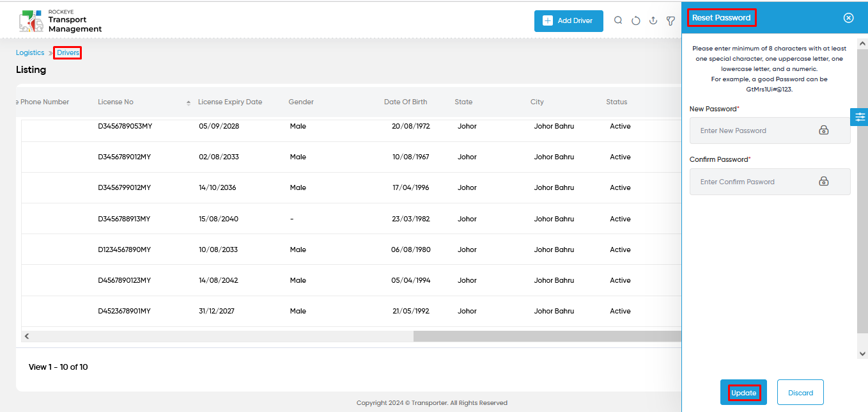Click the export upload icon

tap(653, 20)
